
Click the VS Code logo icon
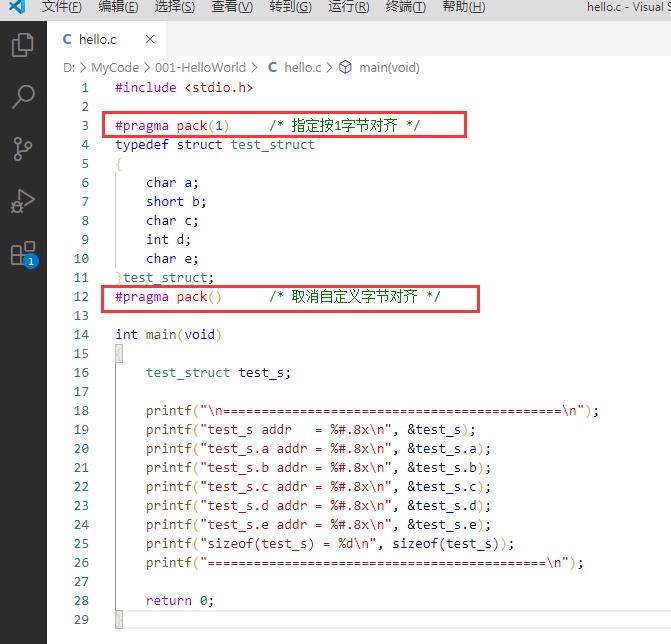pos(17,7)
